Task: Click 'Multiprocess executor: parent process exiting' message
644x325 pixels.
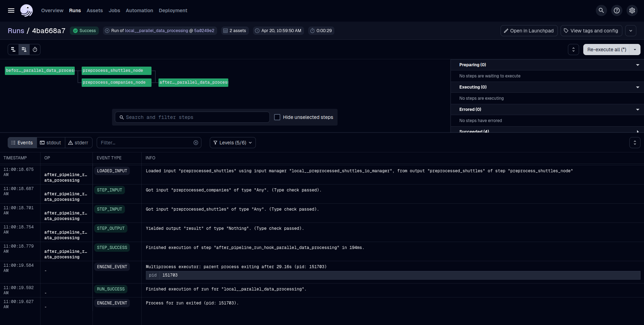Action: (236, 267)
